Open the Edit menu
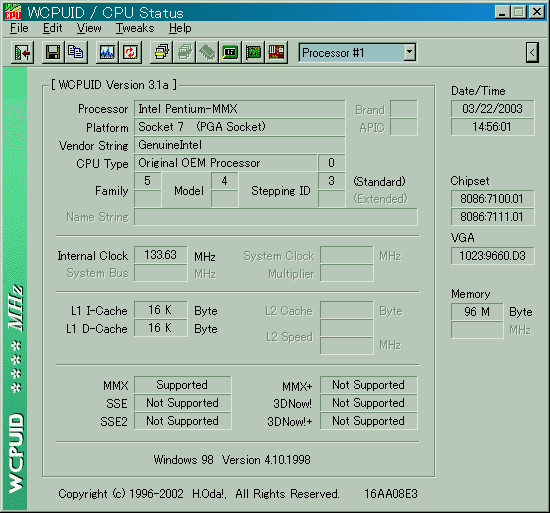Screen dimensions: 550x513 pos(53,28)
